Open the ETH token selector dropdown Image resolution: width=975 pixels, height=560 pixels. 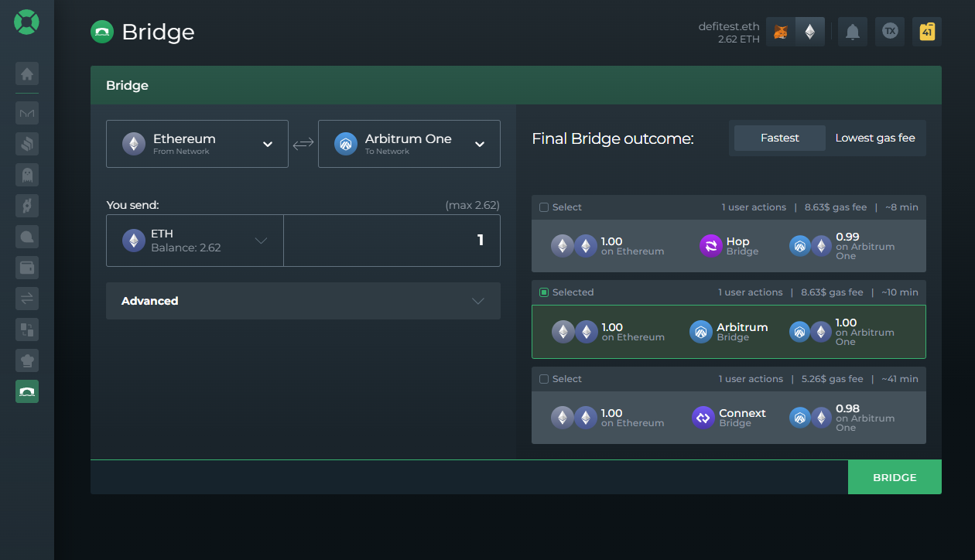194,240
